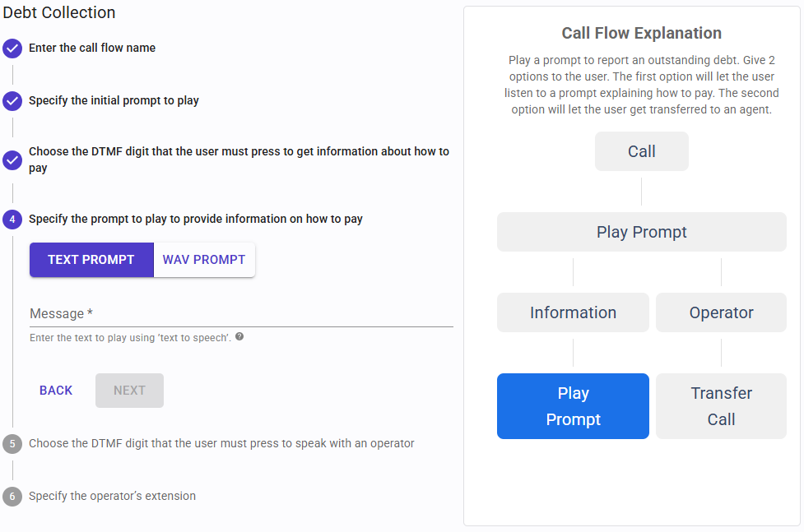Click the step 5 circle indicator
The height and width of the screenshot is (532, 804).
(12, 444)
